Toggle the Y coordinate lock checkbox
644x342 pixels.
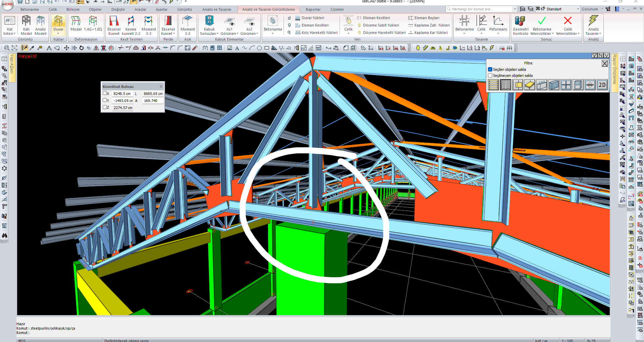105,100
